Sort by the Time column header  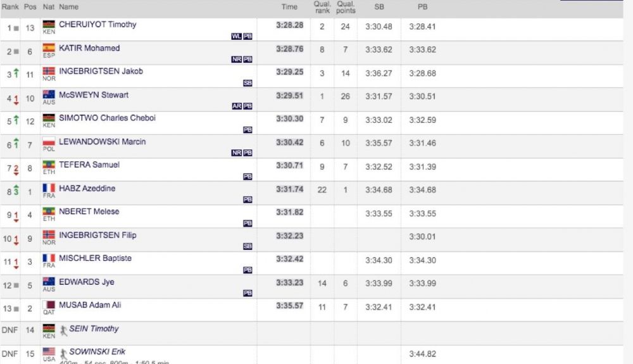point(289,7)
